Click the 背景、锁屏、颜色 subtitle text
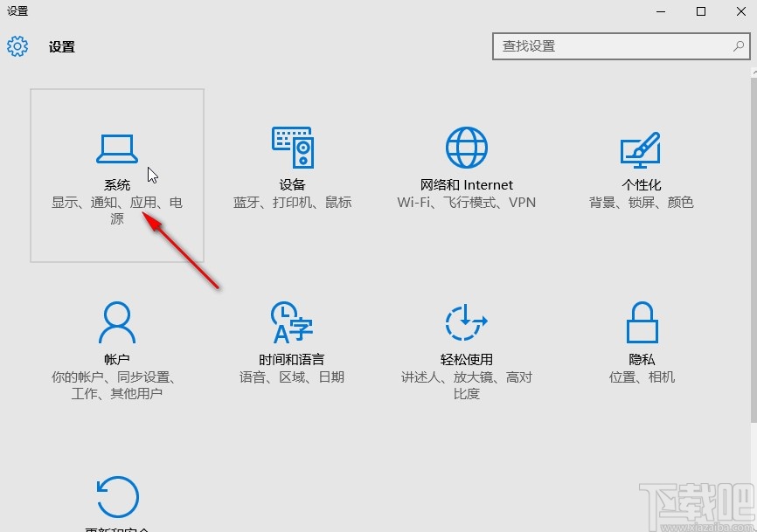The width and height of the screenshot is (757, 532). click(x=641, y=203)
